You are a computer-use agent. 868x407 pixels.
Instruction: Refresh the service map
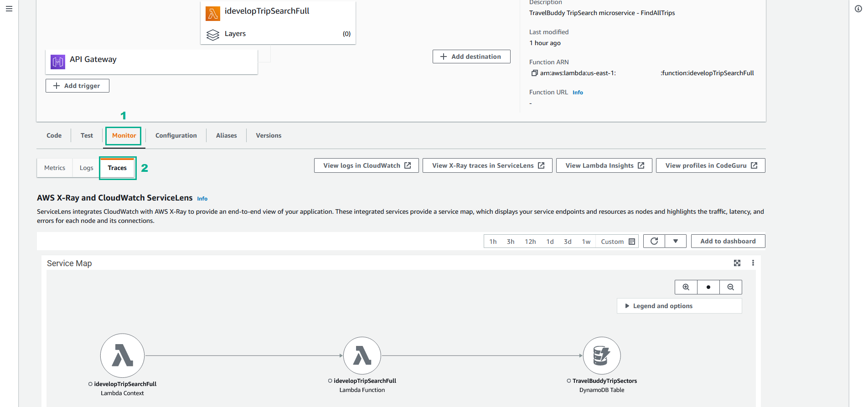pos(654,241)
